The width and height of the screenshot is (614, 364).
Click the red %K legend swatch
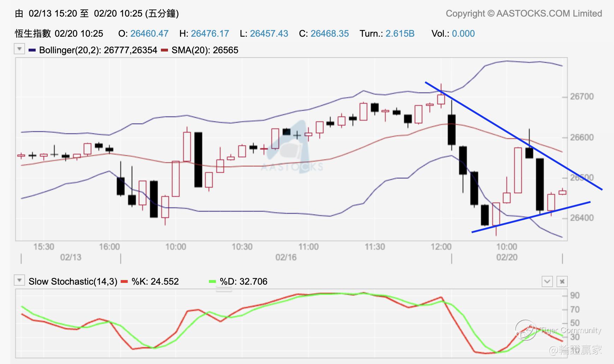[124, 281]
